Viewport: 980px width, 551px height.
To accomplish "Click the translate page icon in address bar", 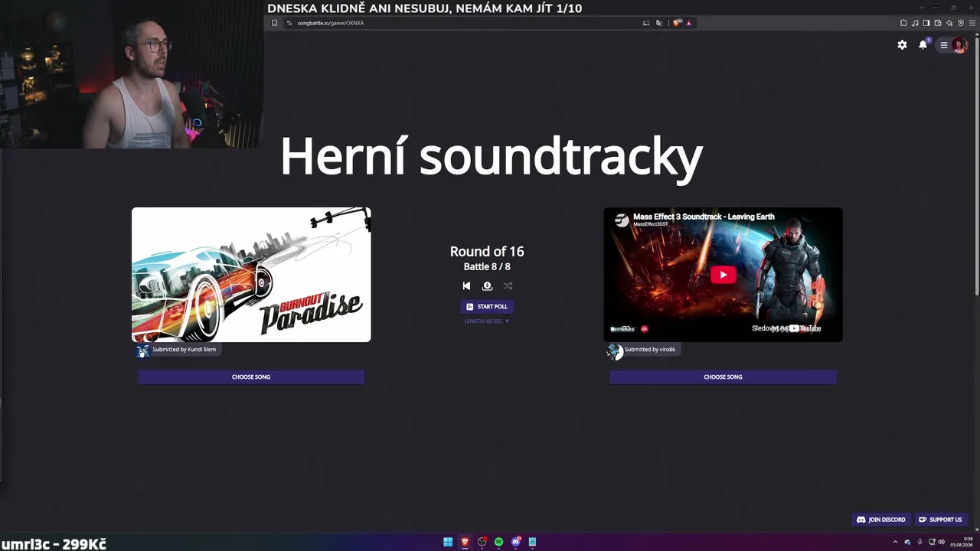I will tap(659, 23).
